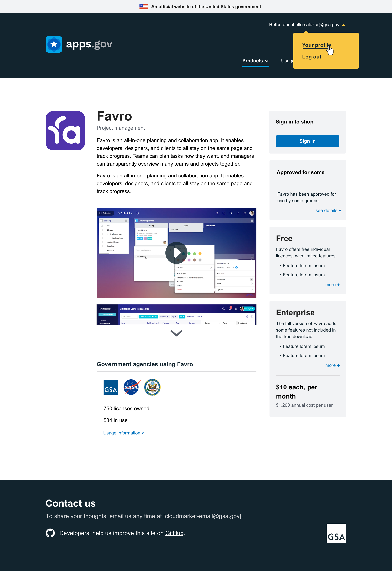The image size is (392, 571).
Task: Click the NASA agency logo
Action: [131, 387]
